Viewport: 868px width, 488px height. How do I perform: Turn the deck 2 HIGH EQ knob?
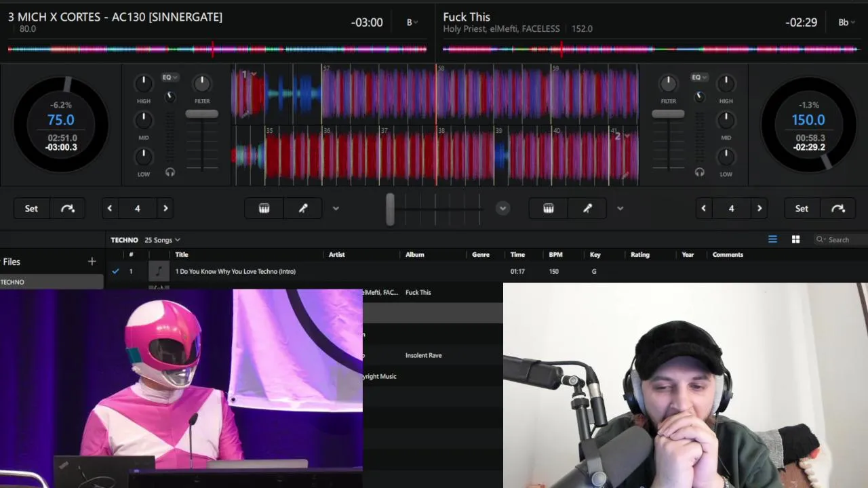click(x=726, y=84)
